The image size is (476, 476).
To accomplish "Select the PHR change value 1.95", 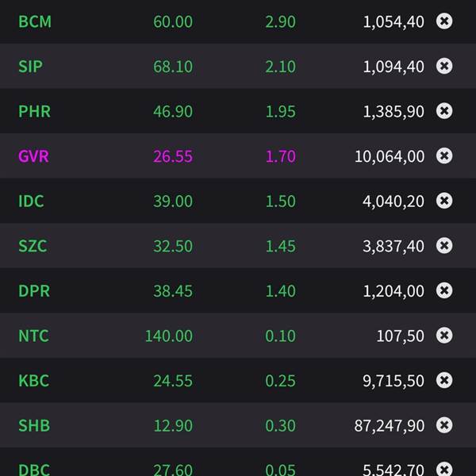I will tap(280, 112).
